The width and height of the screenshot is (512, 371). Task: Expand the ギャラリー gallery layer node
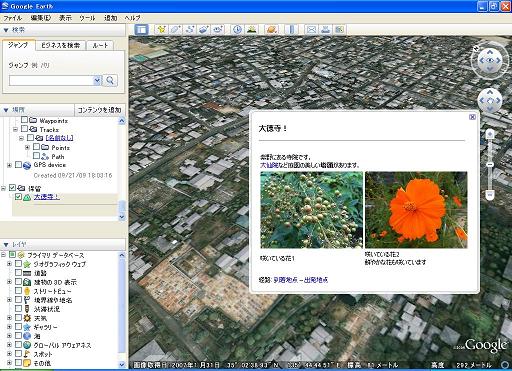9,327
